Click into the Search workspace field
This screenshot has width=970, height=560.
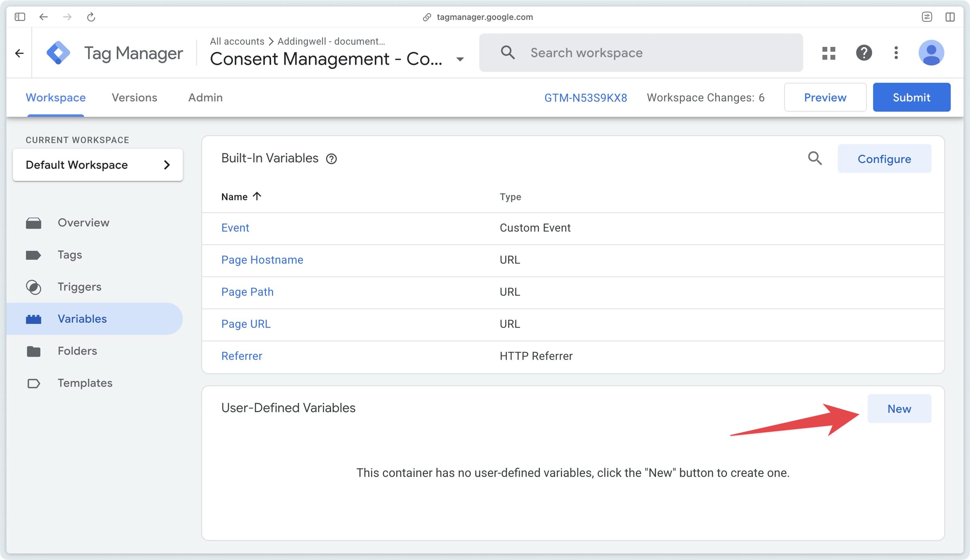point(641,53)
